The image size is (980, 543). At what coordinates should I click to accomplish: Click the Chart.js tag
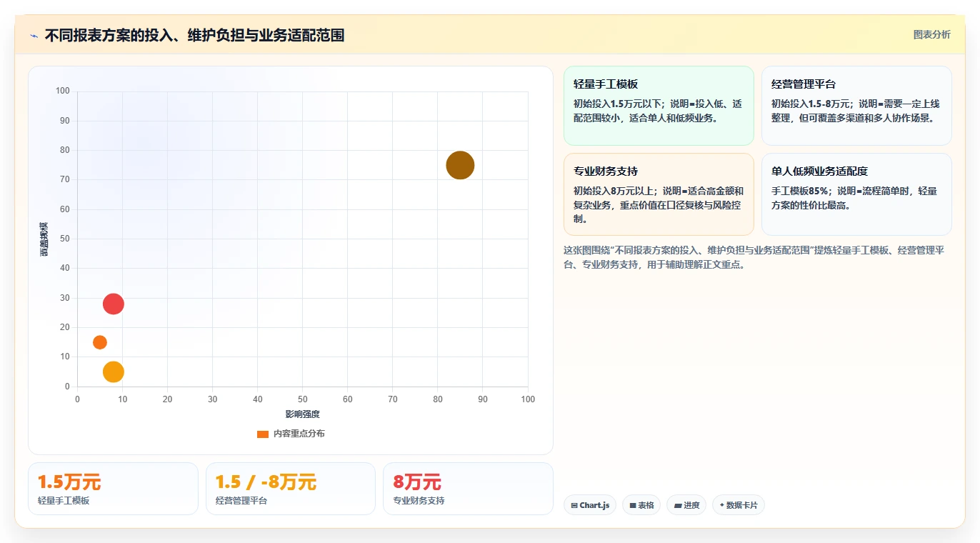(x=590, y=505)
